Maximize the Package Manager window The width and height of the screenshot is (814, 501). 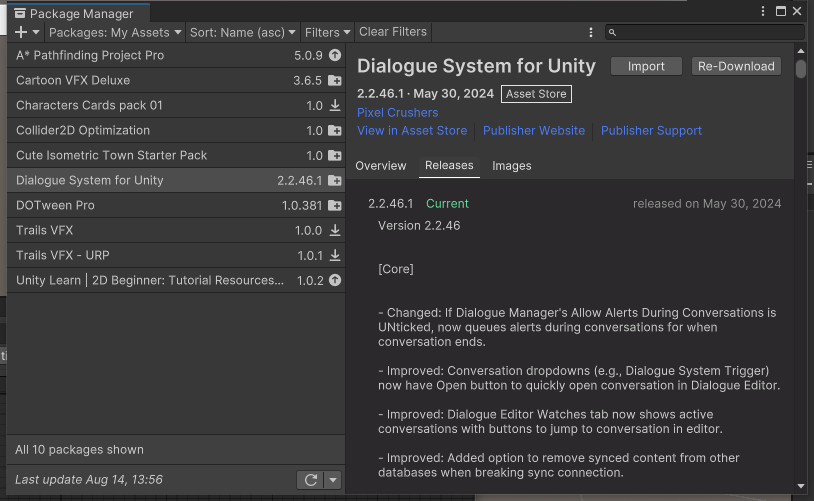point(781,11)
